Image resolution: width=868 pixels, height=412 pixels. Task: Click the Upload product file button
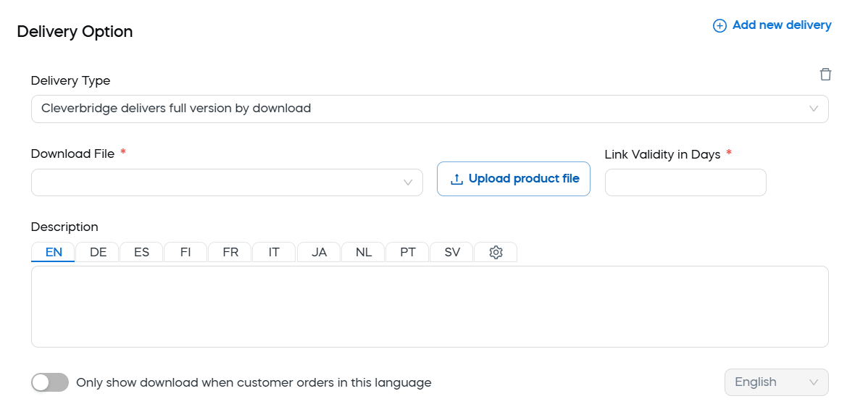pyautogui.click(x=514, y=179)
